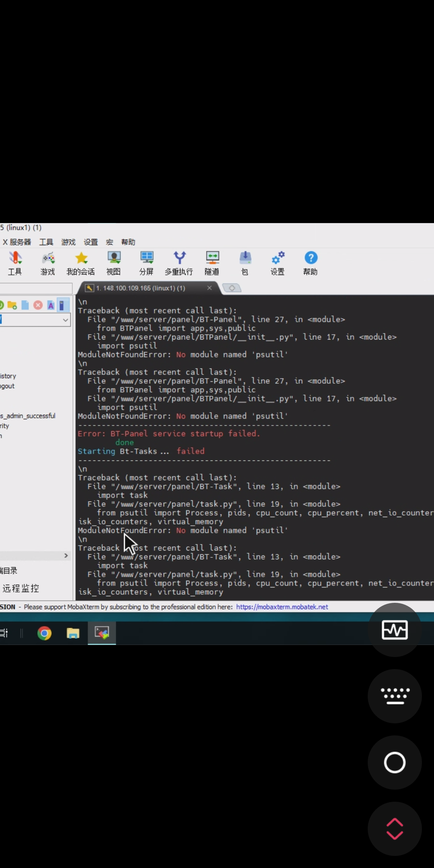Open the sidebar path dropdown arrow
Viewport: 434px width, 868px height.
[x=66, y=320]
